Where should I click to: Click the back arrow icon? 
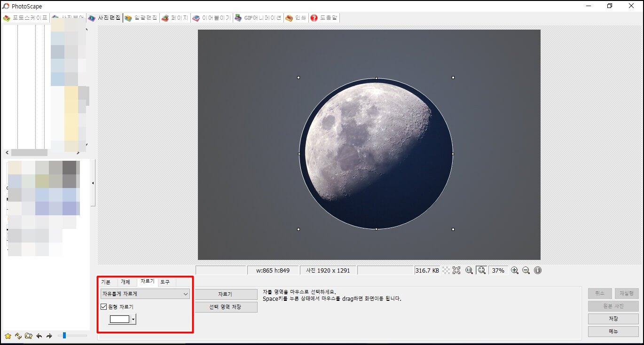[x=39, y=336]
